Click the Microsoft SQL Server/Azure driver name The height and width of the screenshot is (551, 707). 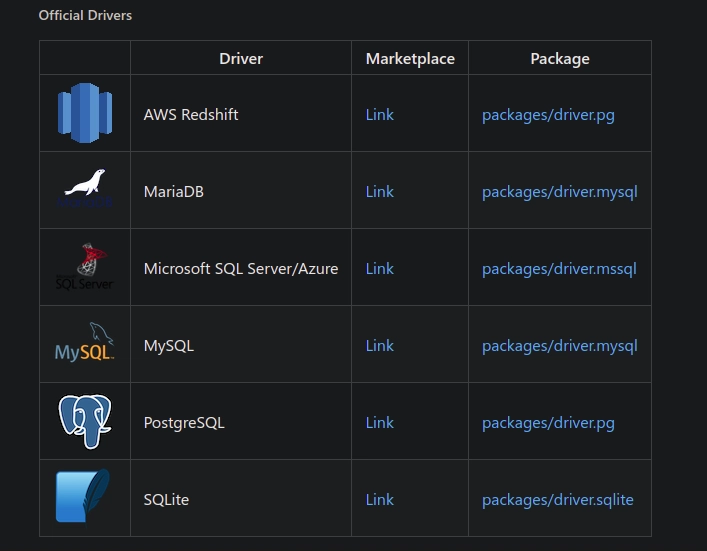point(241,269)
